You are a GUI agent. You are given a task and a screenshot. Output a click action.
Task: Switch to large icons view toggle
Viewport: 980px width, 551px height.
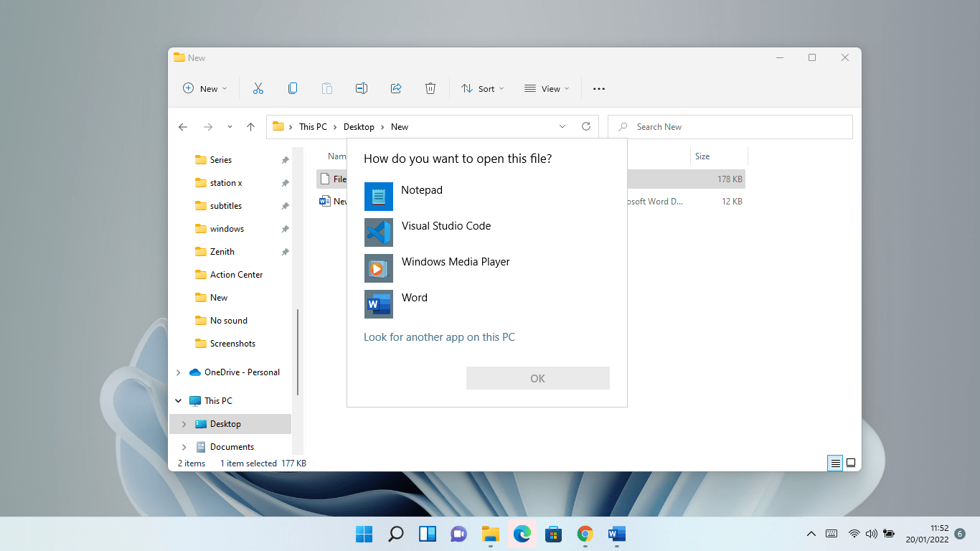point(851,463)
